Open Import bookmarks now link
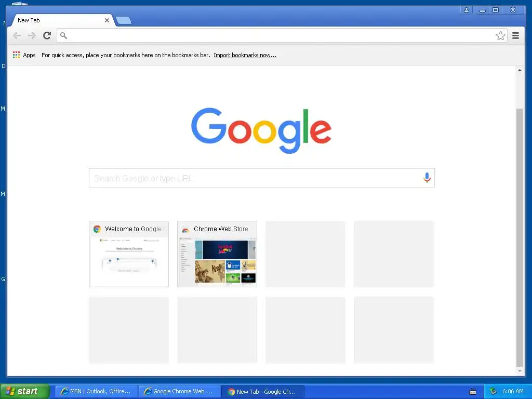 pyautogui.click(x=245, y=55)
